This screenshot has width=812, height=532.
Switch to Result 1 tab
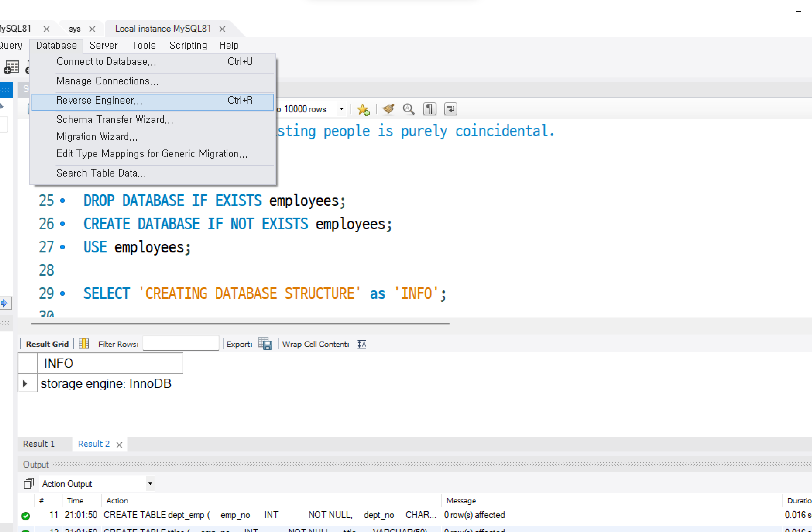point(38,444)
